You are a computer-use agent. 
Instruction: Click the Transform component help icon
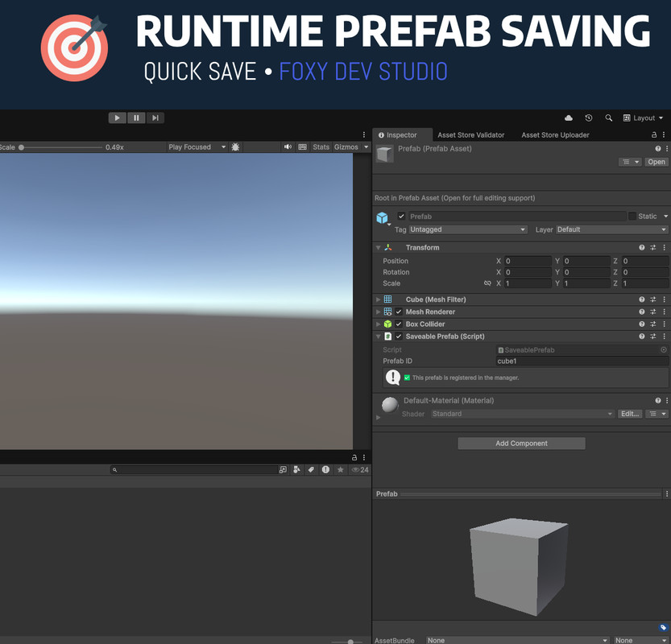pyautogui.click(x=642, y=248)
